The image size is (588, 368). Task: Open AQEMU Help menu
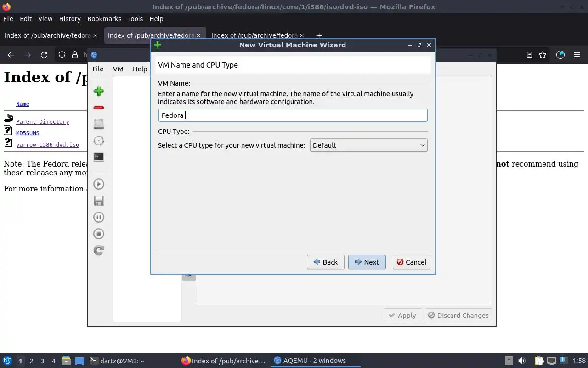[140, 69]
